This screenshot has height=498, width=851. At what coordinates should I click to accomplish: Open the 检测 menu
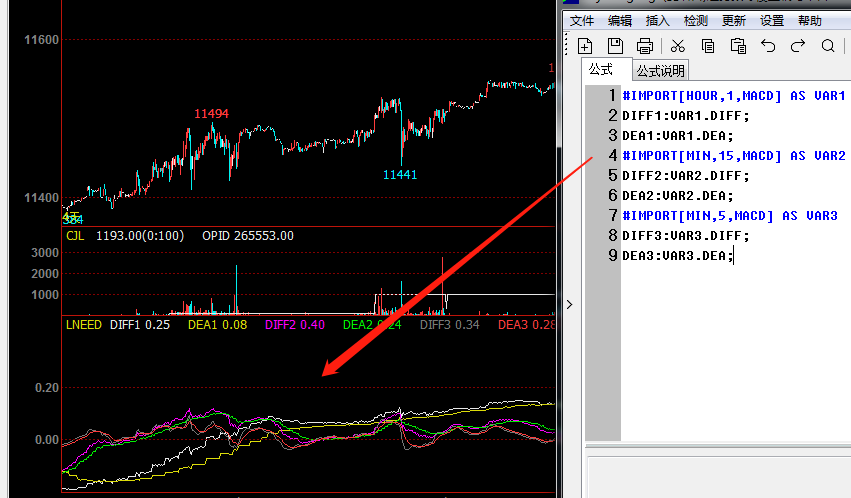(x=696, y=20)
